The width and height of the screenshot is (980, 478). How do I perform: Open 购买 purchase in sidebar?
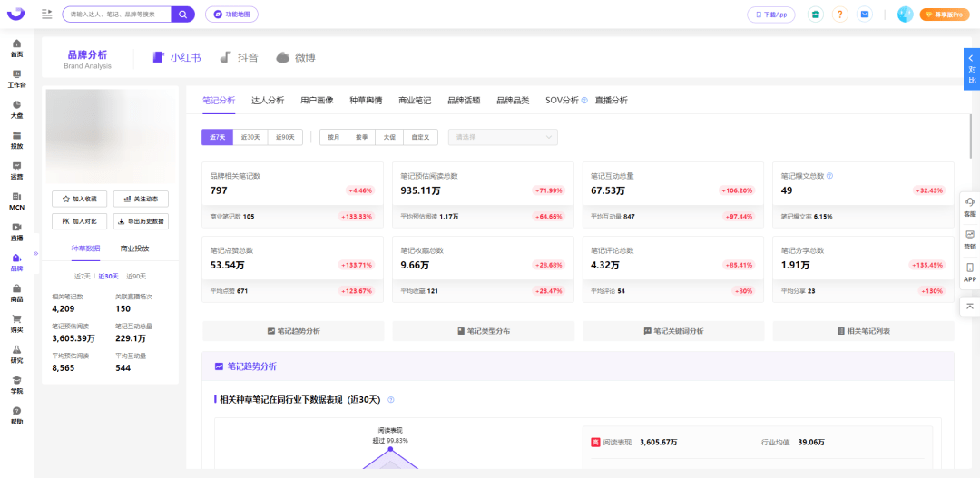(x=17, y=324)
